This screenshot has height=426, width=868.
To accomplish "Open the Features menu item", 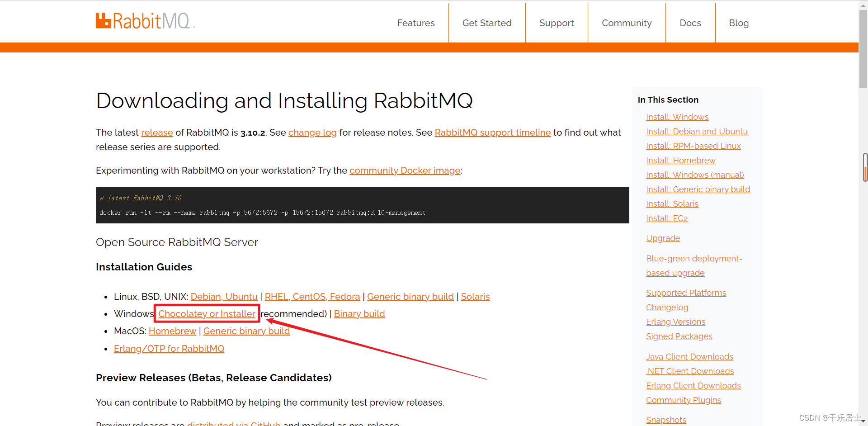I will (x=416, y=23).
